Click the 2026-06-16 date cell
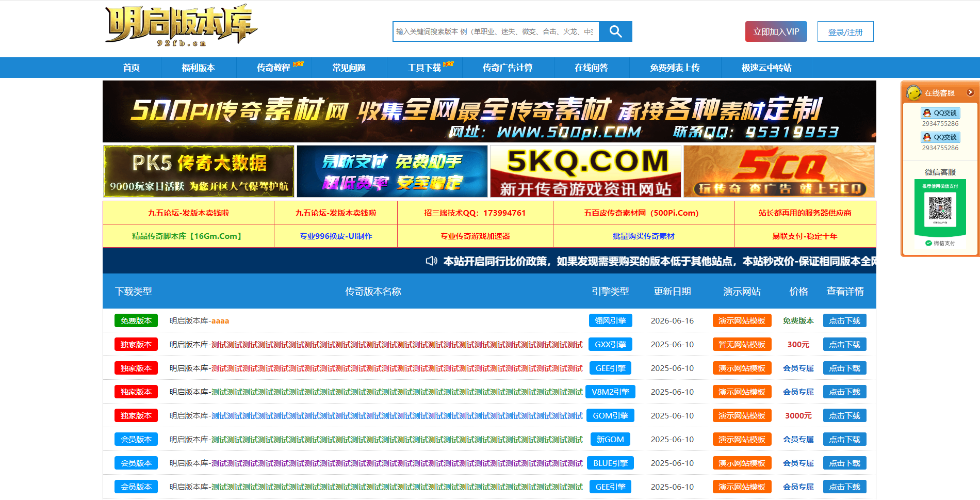 (672, 320)
